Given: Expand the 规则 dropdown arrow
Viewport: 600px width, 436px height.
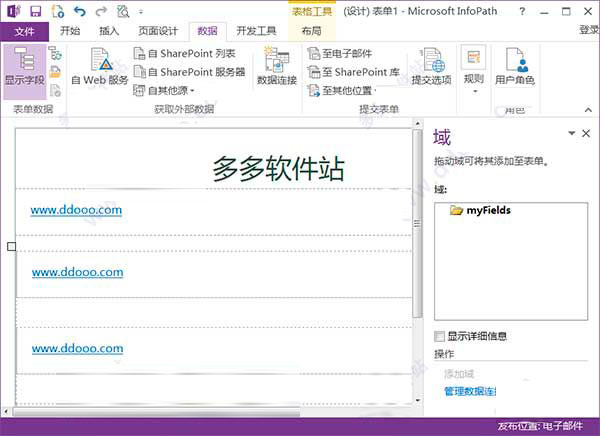Looking at the screenshot, I should click(x=474, y=91).
